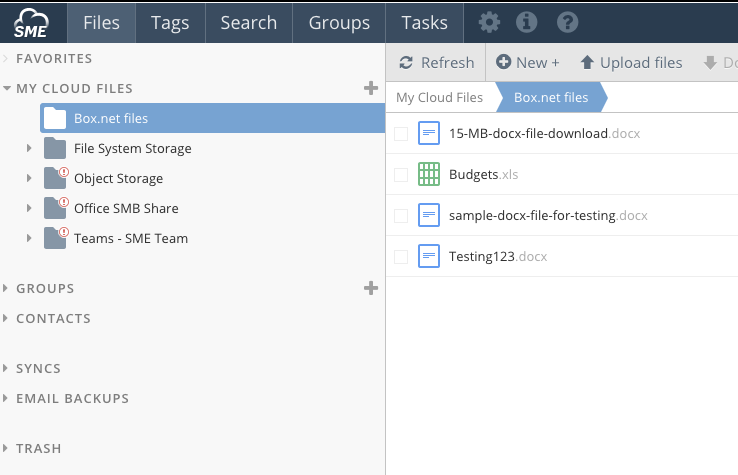Viewport: 738px width, 475px height.
Task: Switch to the Tags tab
Action: [171, 22]
